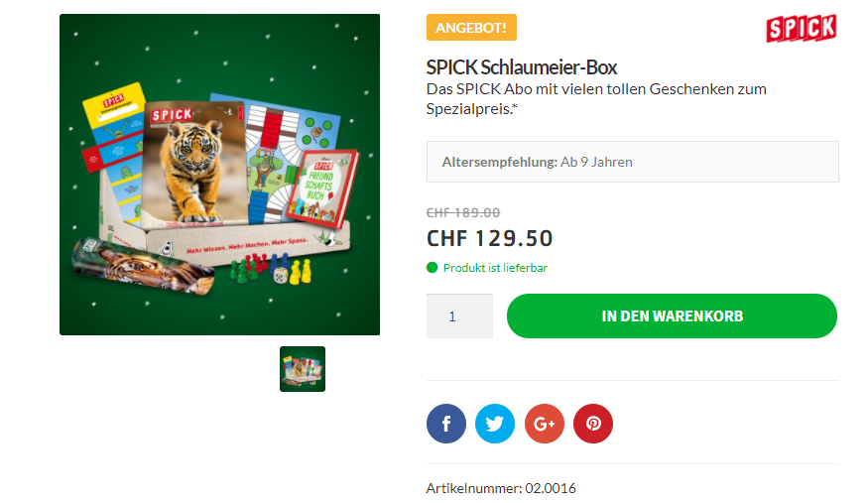This screenshot has height=503, width=868.
Task: Click the Artikelnummer 02.0016 text
Action: (x=501, y=488)
